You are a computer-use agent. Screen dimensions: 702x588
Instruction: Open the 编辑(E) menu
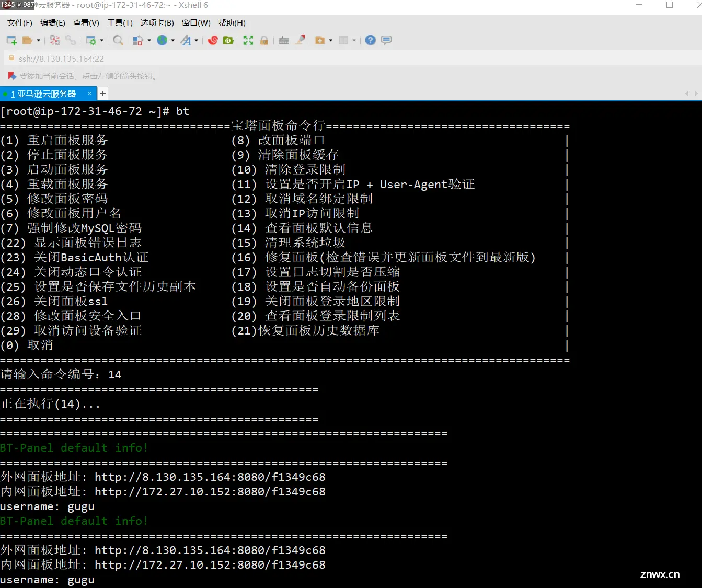tap(53, 23)
